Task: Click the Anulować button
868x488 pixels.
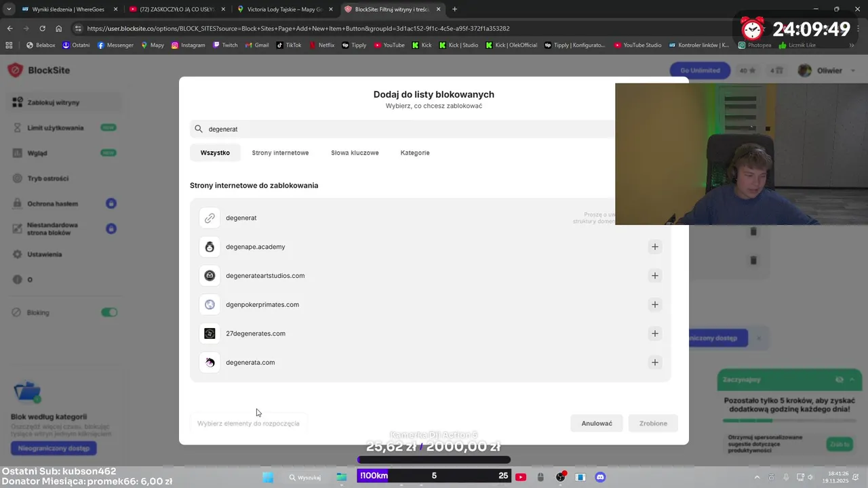Action: point(597,424)
